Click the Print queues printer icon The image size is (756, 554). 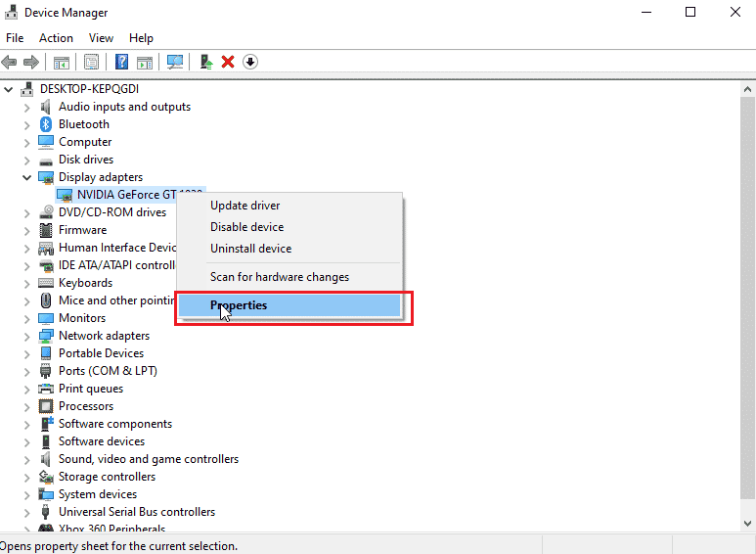[x=46, y=389]
